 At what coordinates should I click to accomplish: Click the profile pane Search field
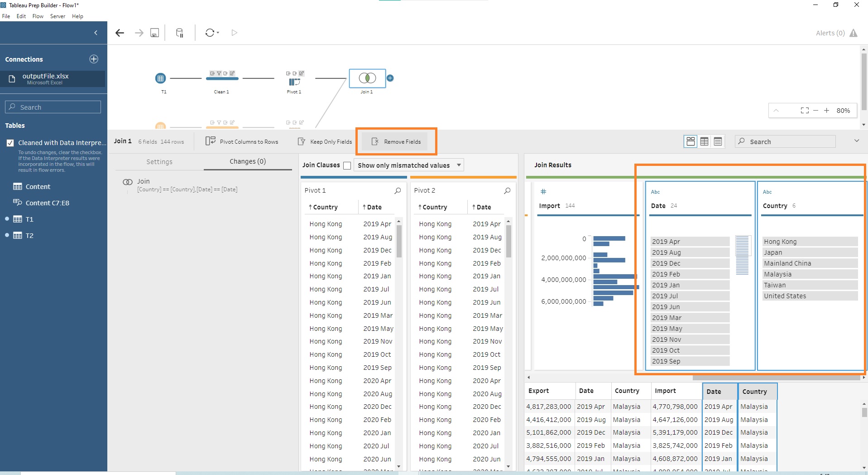785,141
